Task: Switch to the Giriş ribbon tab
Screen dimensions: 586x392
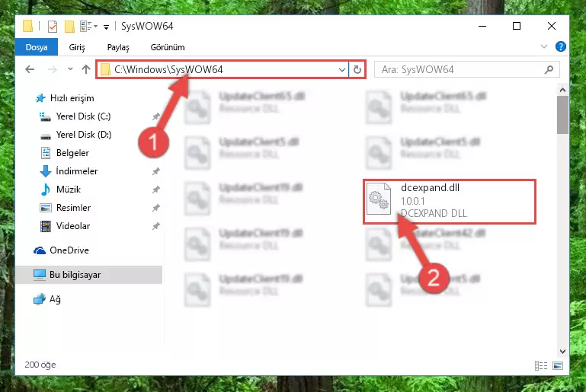Action: coord(77,47)
